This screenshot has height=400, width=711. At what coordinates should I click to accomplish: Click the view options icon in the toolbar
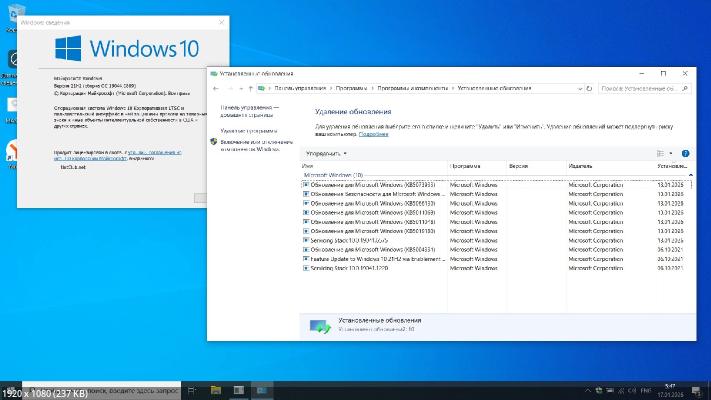[x=661, y=153]
